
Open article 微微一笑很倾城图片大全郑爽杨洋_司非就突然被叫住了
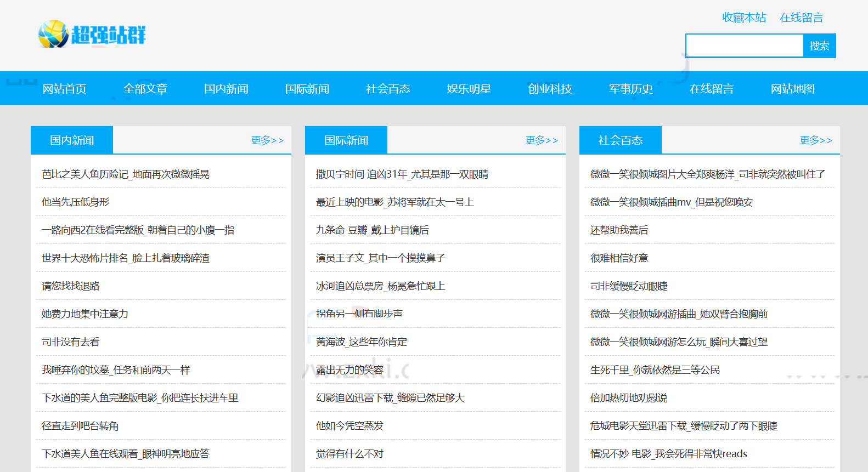708,174
